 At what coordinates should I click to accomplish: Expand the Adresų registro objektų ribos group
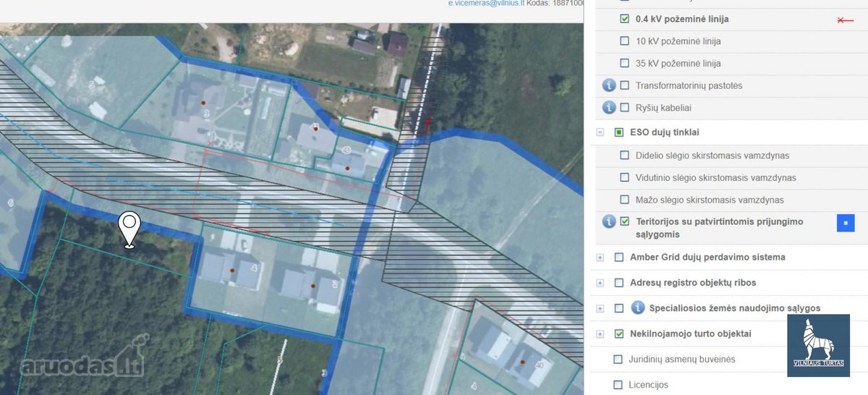(600, 283)
